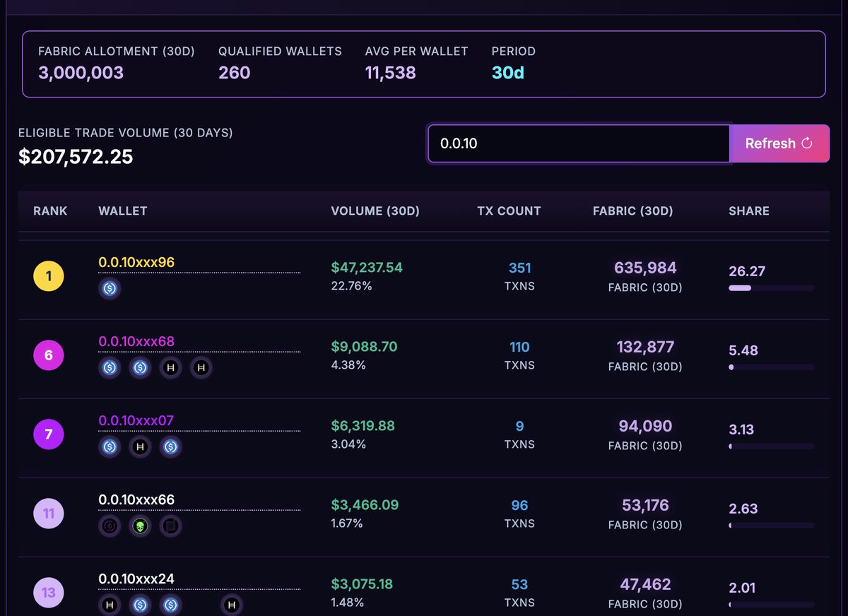Click the second USDC icon under wallet 0.0.10xxx24
Viewport: 848px width, 616px height.
click(x=170, y=605)
